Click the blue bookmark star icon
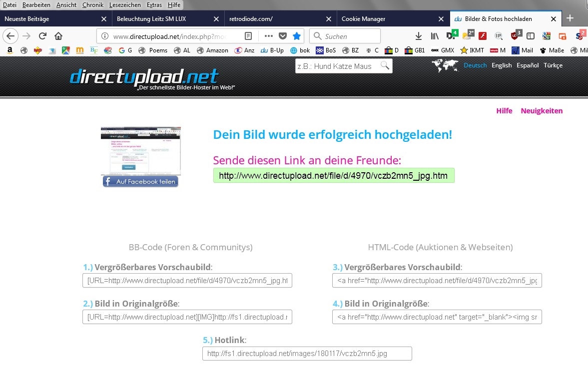This screenshot has height=368, width=588. pos(297,36)
